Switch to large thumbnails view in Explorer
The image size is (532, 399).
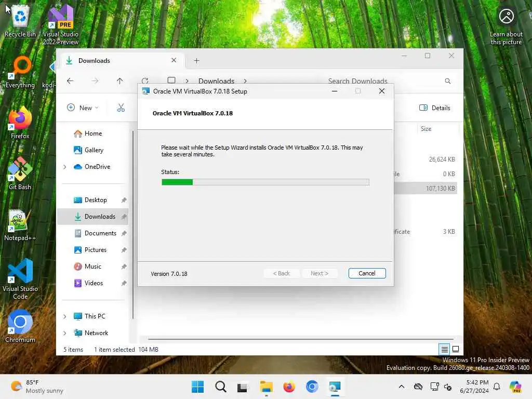(456, 349)
